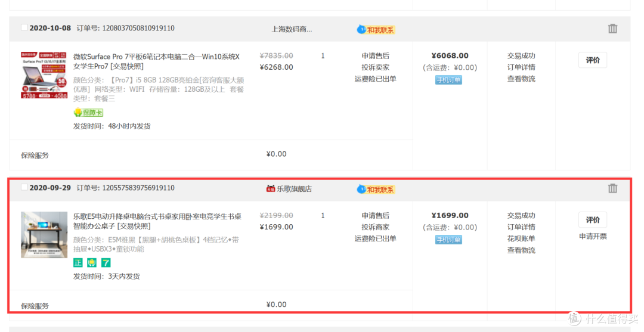Click the bold total ¥1699.00

click(x=450, y=215)
